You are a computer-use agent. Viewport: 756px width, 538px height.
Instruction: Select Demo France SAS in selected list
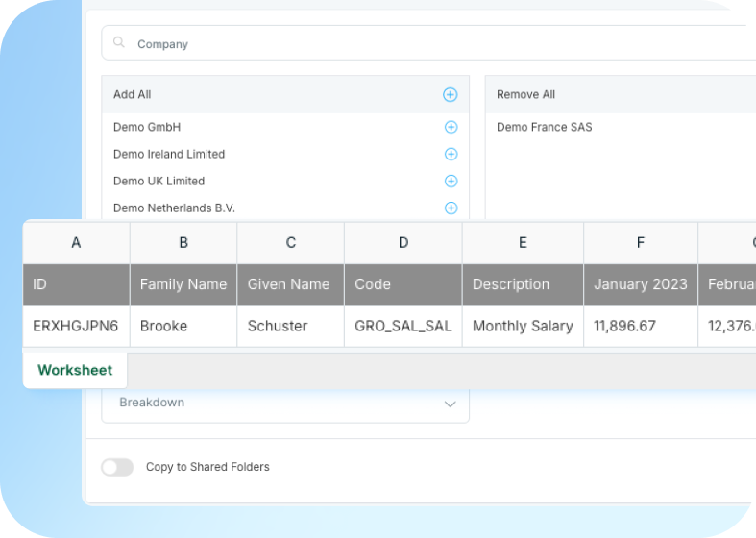pyautogui.click(x=545, y=127)
